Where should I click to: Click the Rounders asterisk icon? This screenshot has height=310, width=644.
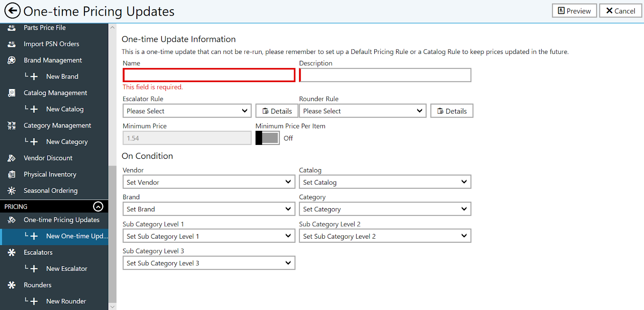pos(12,285)
